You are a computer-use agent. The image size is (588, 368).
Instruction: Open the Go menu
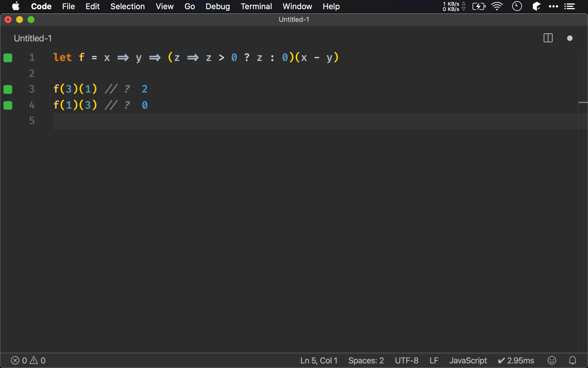[189, 6]
